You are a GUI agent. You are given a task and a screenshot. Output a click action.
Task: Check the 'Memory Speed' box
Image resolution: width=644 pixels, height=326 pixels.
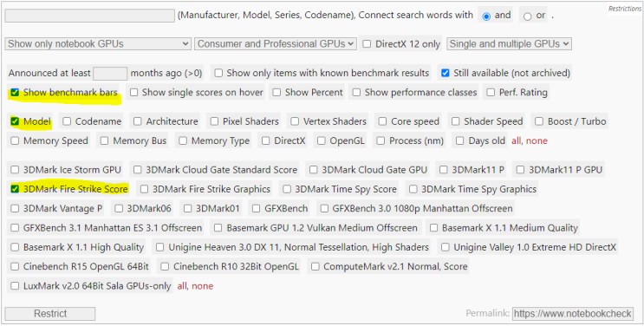(15, 141)
